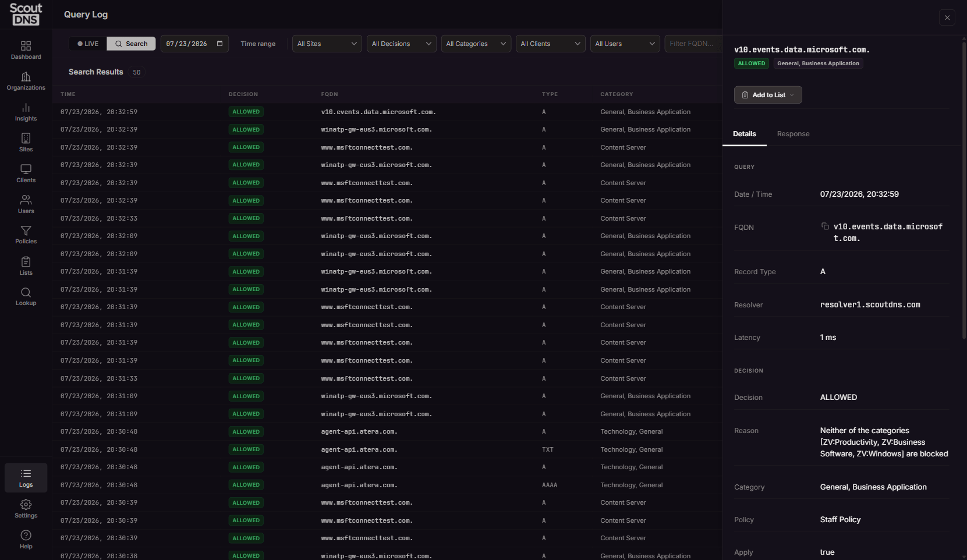Open Settings from the sidebar

tap(26, 509)
